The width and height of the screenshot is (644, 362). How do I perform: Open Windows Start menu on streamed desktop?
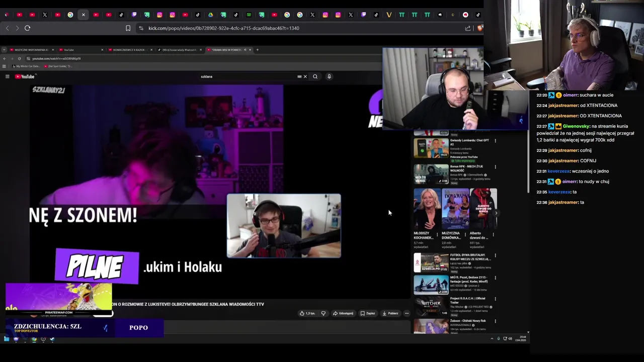tap(7, 339)
